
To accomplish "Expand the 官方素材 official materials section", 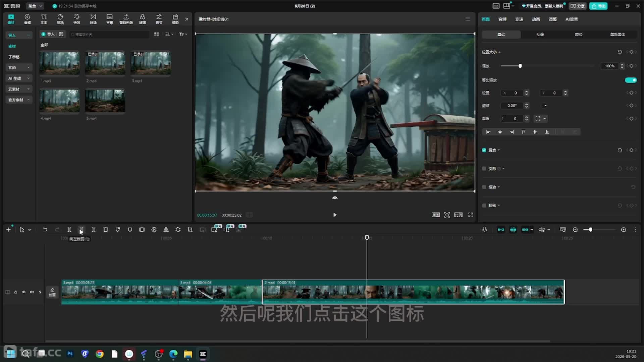I will (x=19, y=100).
